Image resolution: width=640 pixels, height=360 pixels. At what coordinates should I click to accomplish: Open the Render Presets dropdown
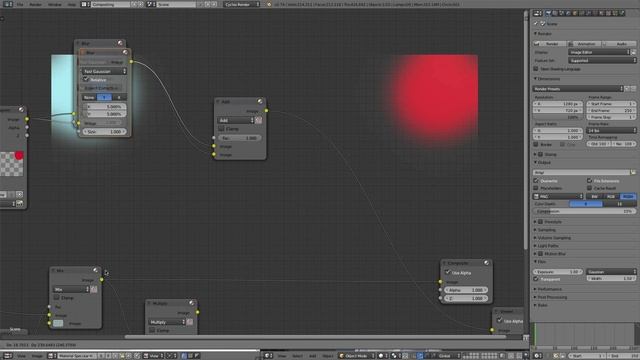tap(578, 89)
